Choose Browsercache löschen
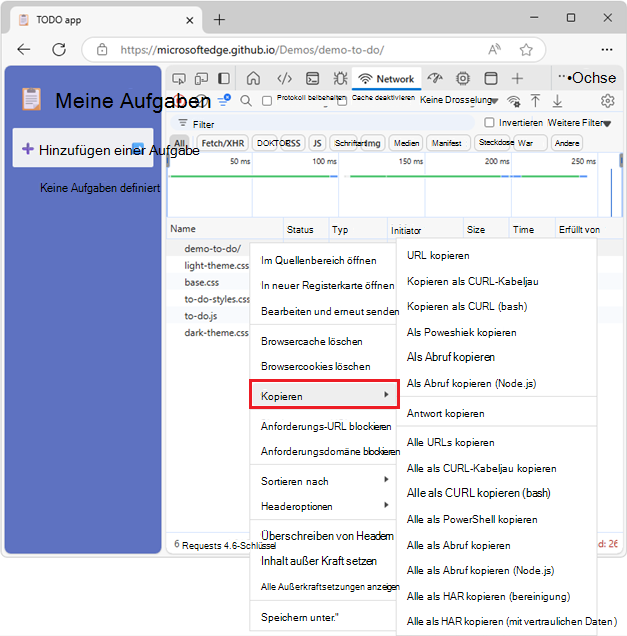The width and height of the screenshot is (627, 636). click(324, 341)
